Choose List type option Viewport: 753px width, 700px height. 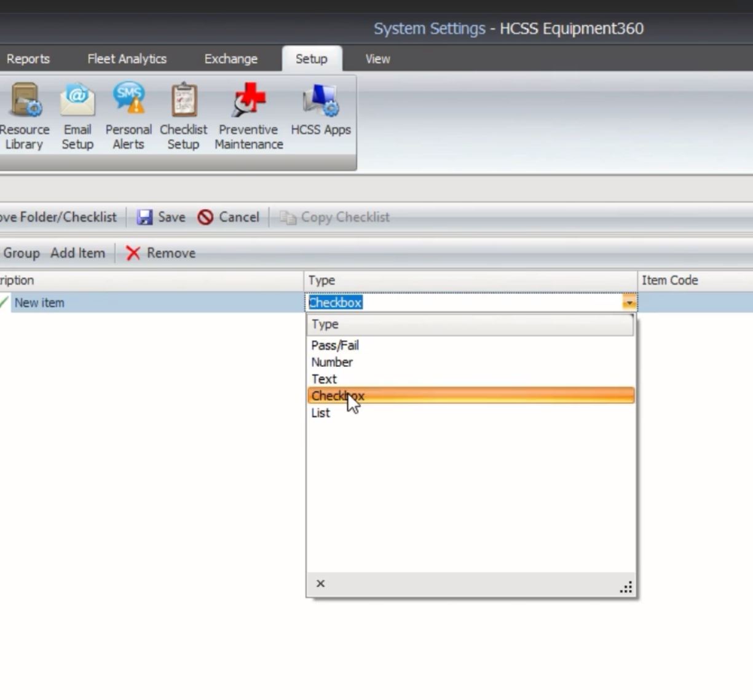coord(471,412)
